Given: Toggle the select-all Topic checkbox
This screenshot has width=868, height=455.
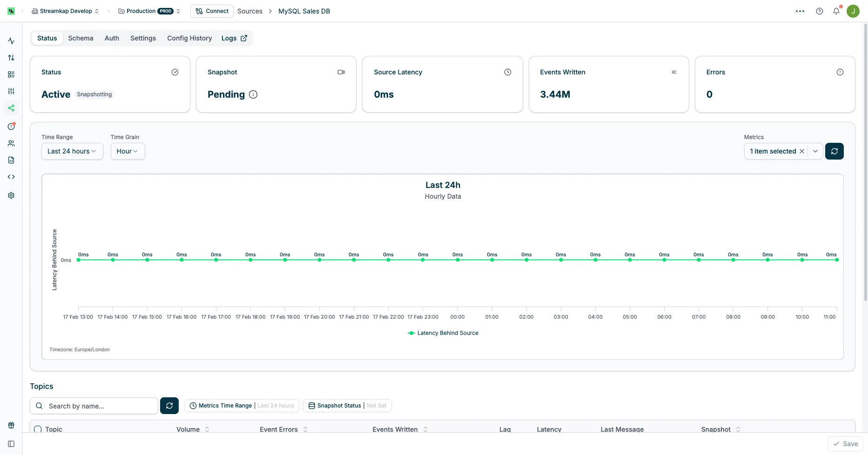Looking at the screenshot, I should [38, 429].
